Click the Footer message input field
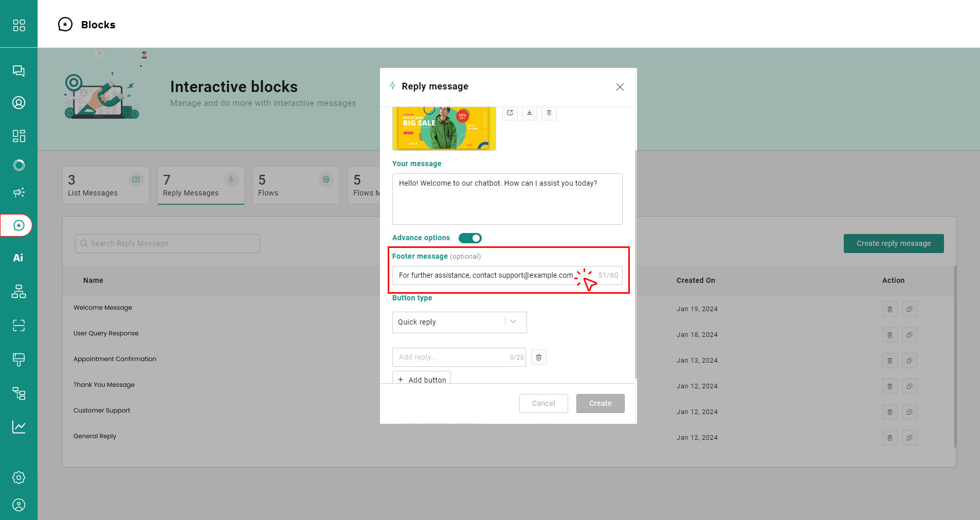This screenshot has height=520, width=980. [485, 276]
